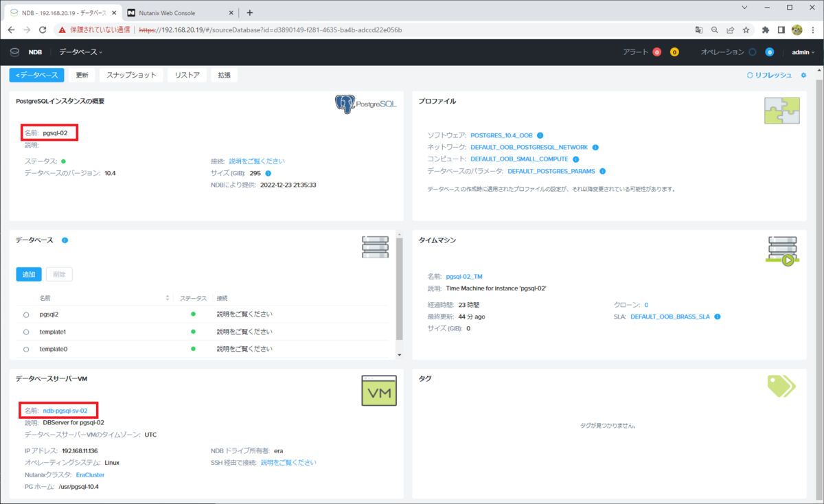Open DEFAULT_OOB_SMALL_COMPUTE link
This screenshot has height=504, width=824.
520,159
